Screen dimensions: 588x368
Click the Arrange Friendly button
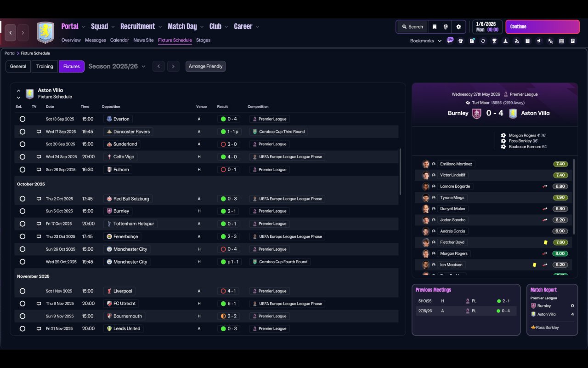point(205,67)
